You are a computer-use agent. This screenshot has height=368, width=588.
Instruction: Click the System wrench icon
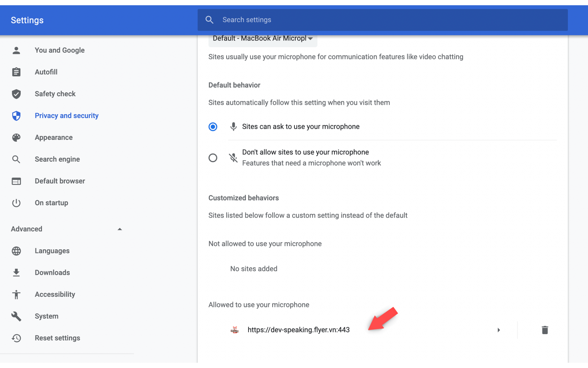16,316
